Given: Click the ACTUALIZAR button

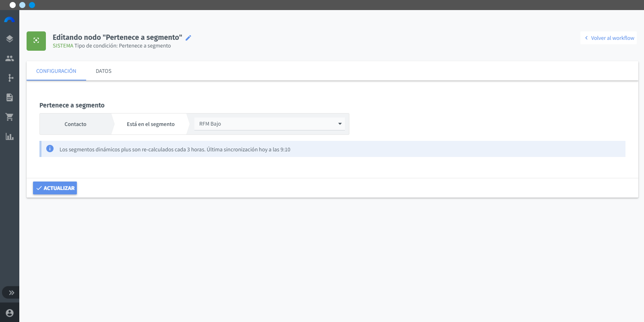Looking at the screenshot, I should point(55,188).
